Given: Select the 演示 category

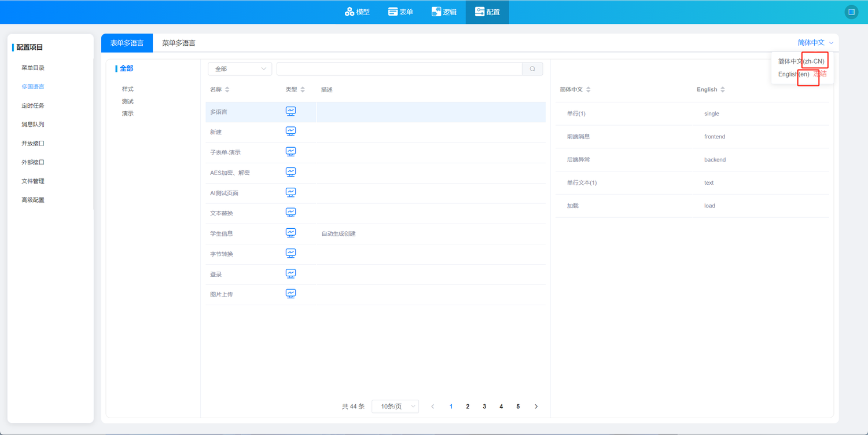Looking at the screenshot, I should [128, 114].
